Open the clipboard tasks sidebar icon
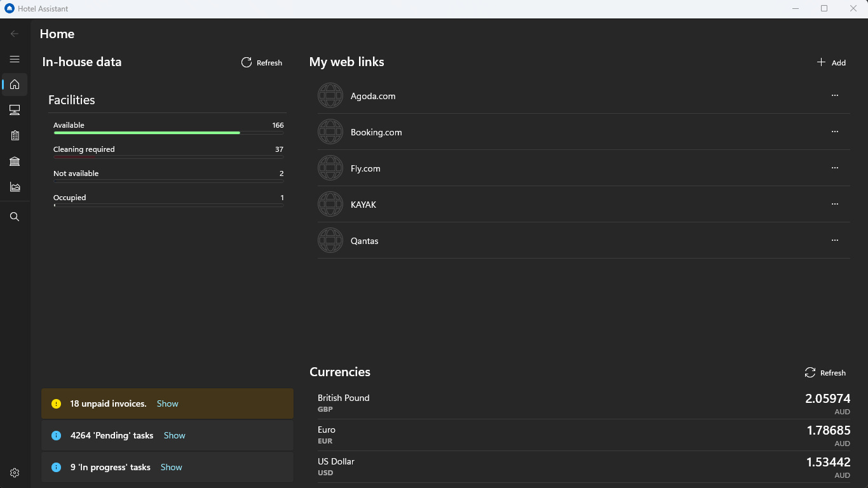The height and width of the screenshot is (488, 868). tap(15, 135)
